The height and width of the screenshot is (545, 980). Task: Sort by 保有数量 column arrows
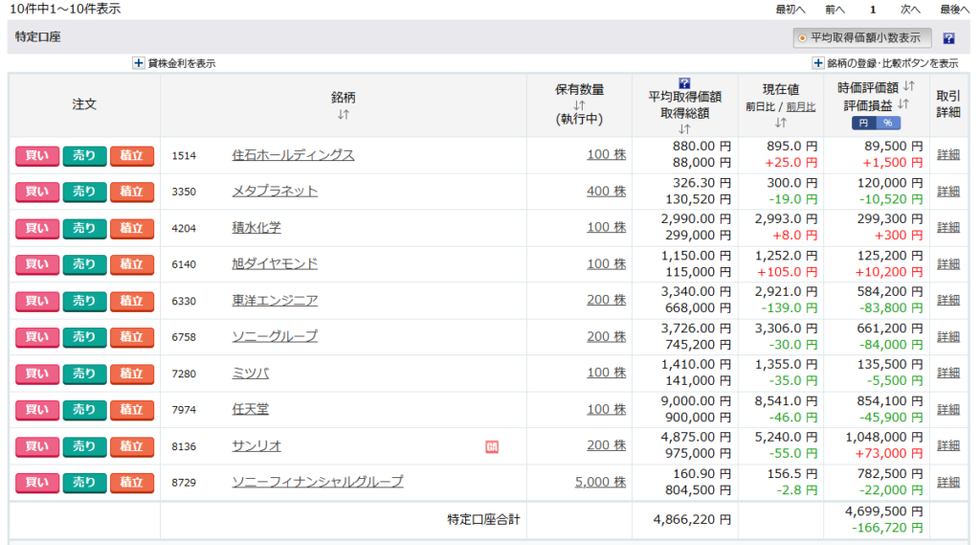579,105
